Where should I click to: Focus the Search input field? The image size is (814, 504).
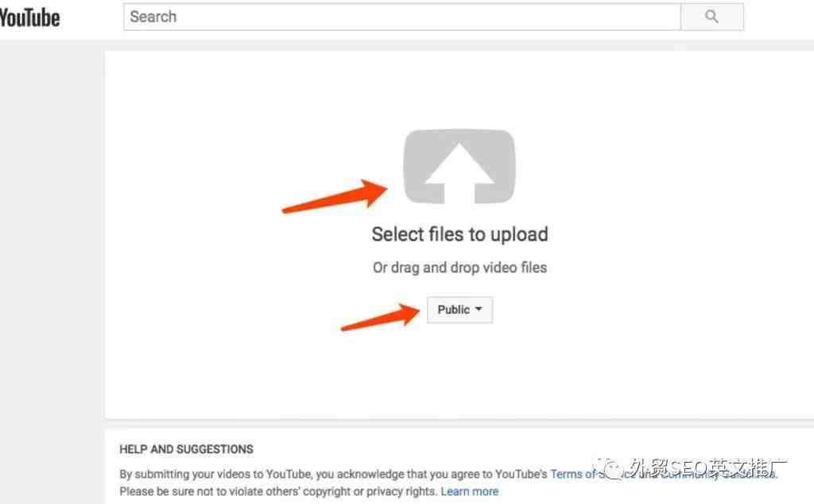tap(401, 17)
